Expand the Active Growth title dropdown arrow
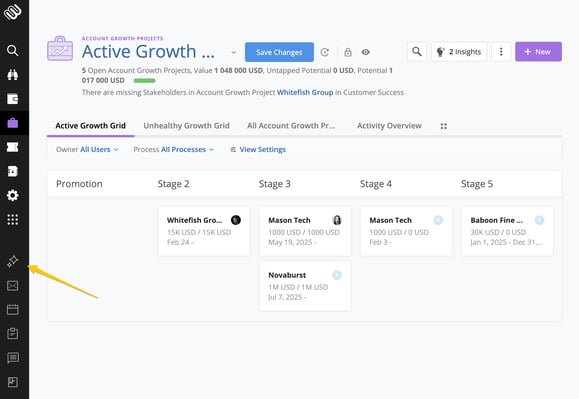 click(233, 52)
